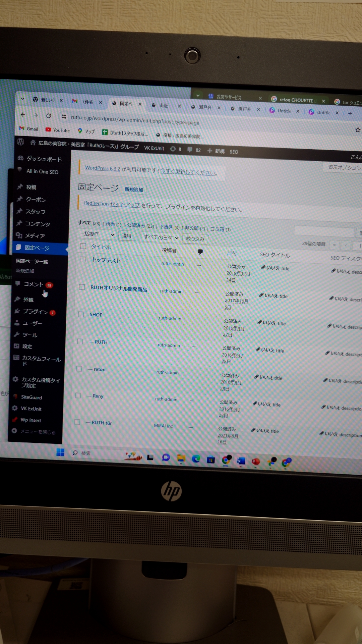Toggle the select-all checkbox beside タイトル
This screenshot has width=362, height=644.
pyautogui.click(x=83, y=246)
